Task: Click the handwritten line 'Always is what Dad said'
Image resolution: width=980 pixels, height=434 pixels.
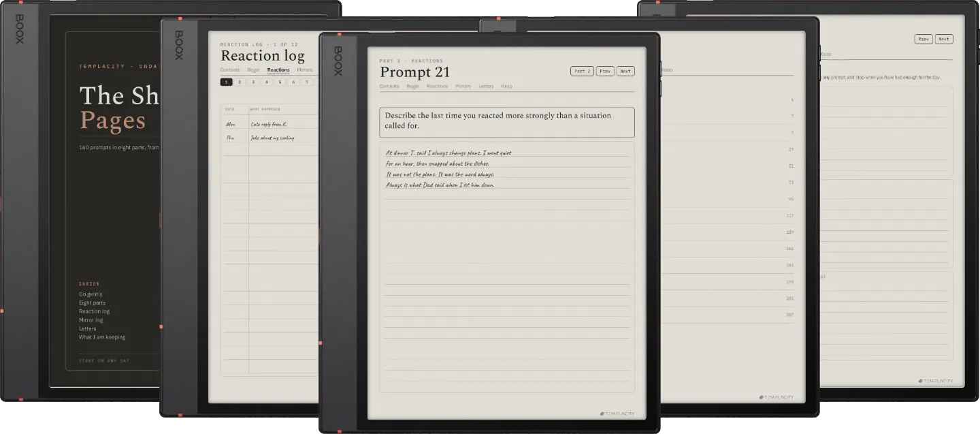Action: (x=440, y=185)
